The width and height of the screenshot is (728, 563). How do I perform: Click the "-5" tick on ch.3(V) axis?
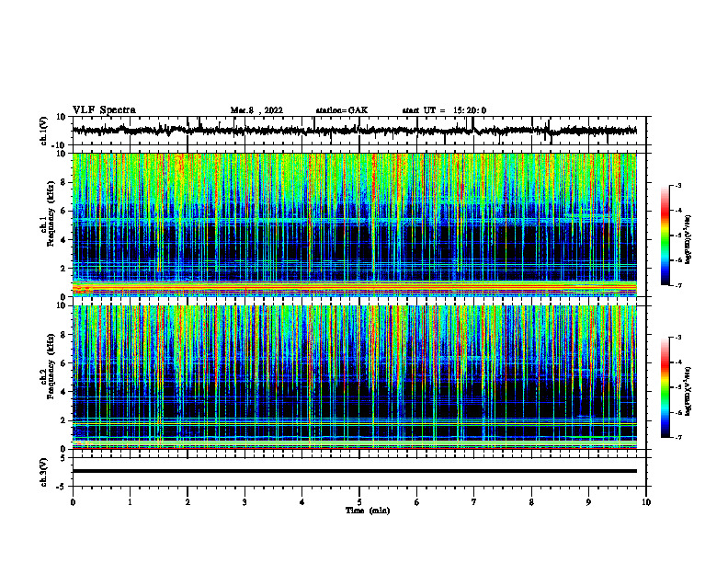(62, 487)
